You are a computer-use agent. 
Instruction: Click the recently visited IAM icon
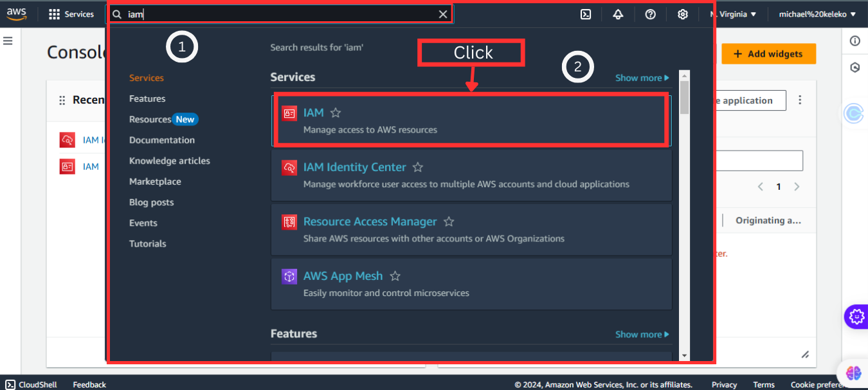click(x=68, y=166)
